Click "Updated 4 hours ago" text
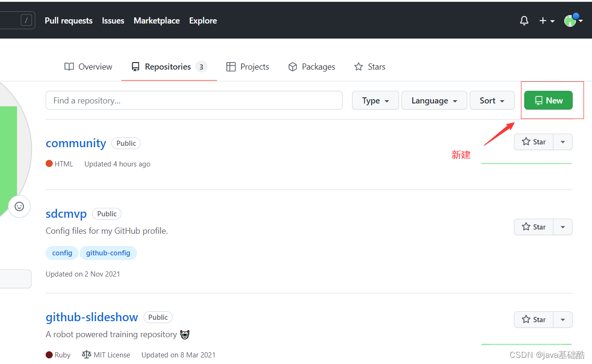592x364 pixels. coord(117,164)
